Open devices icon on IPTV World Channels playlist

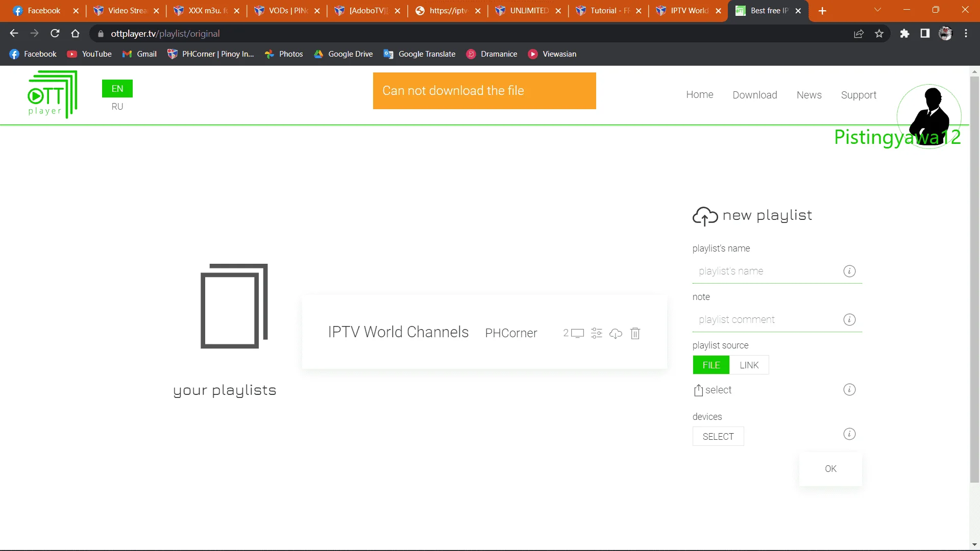[x=577, y=333]
